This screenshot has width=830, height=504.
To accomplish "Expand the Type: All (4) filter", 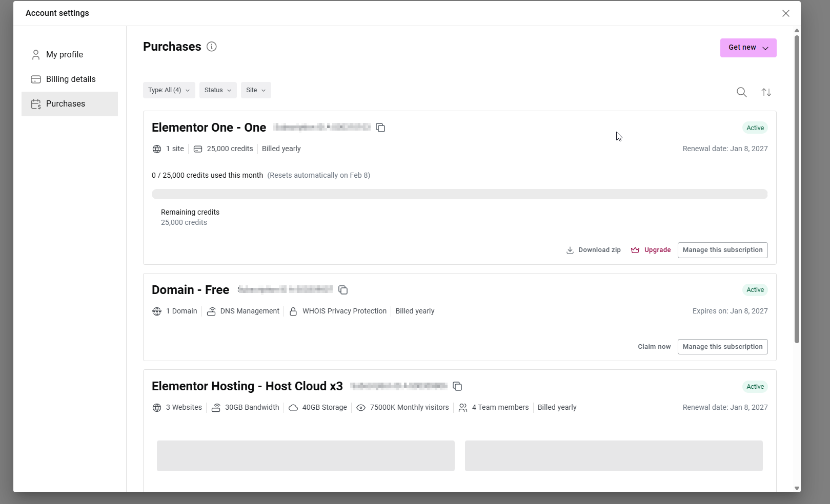I will coord(169,90).
